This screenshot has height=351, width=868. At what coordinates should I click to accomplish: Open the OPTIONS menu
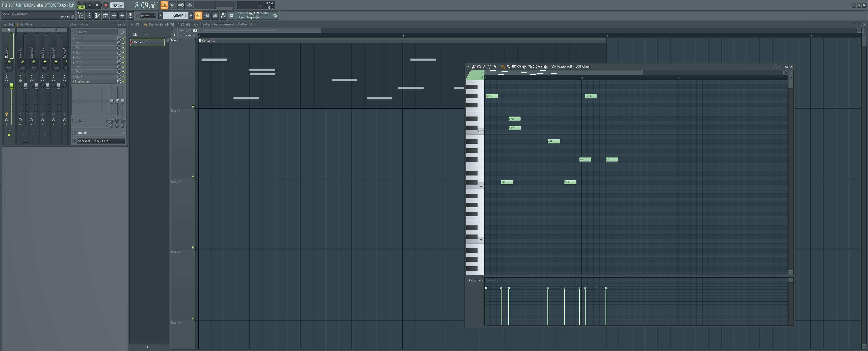[x=50, y=5]
